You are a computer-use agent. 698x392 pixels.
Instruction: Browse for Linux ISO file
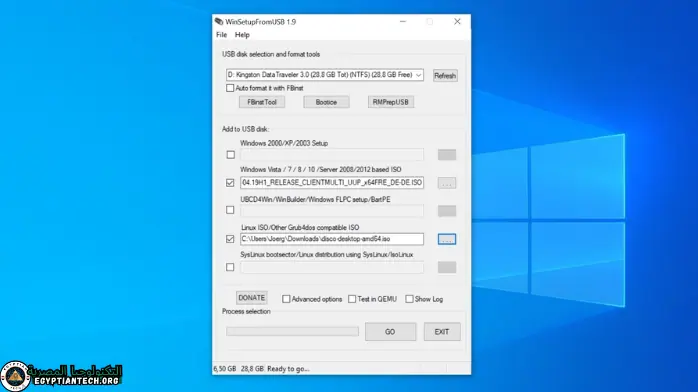[446, 239]
